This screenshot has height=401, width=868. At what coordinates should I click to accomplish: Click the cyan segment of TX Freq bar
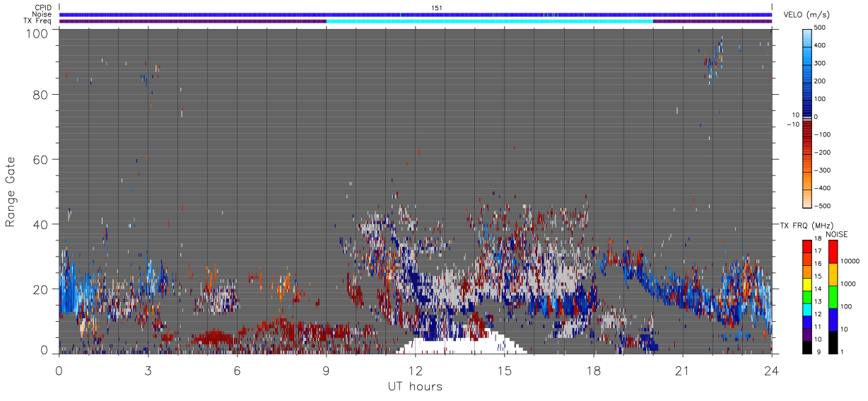tap(489, 21)
